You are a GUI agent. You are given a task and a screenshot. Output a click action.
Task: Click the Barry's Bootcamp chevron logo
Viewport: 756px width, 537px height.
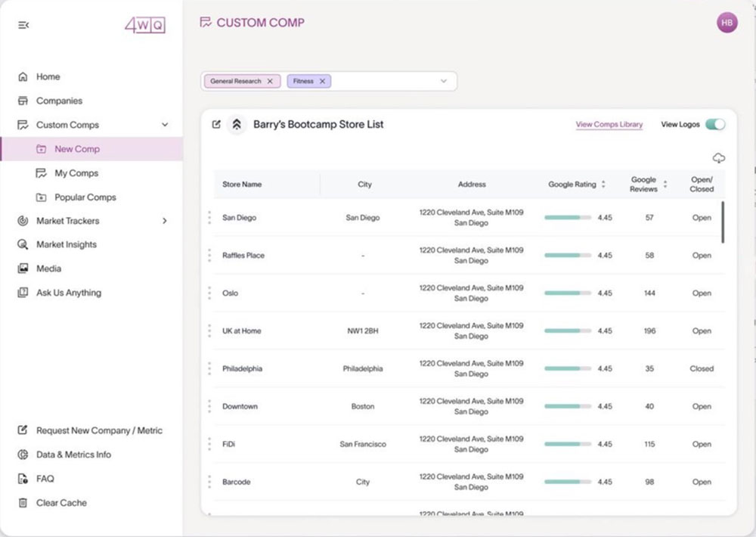click(237, 125)
